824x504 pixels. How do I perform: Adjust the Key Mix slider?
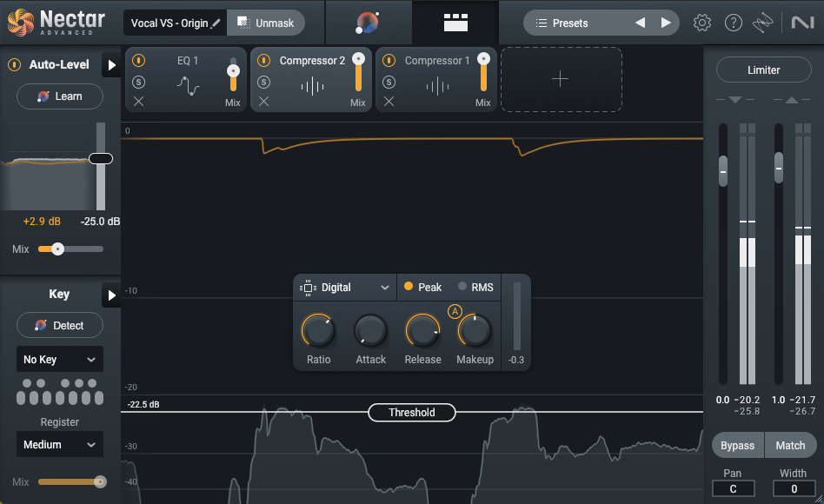click(x=100, y=482)
